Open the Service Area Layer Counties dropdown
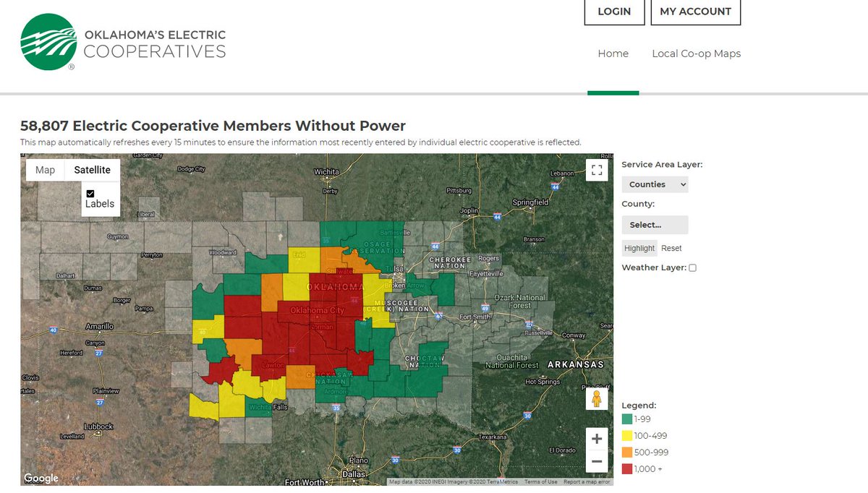This screenshot has width=868, height=493. (x=655, y=184)
